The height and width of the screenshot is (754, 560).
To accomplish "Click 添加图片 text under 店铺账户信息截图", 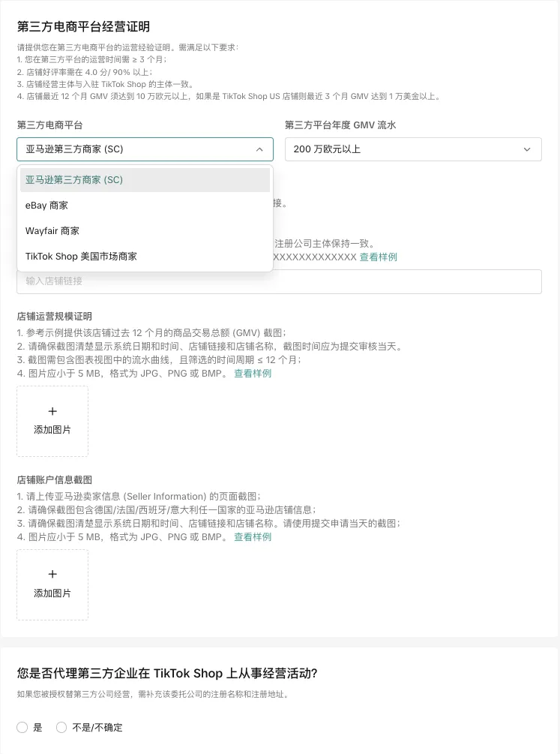I will [x=52, y=593].
